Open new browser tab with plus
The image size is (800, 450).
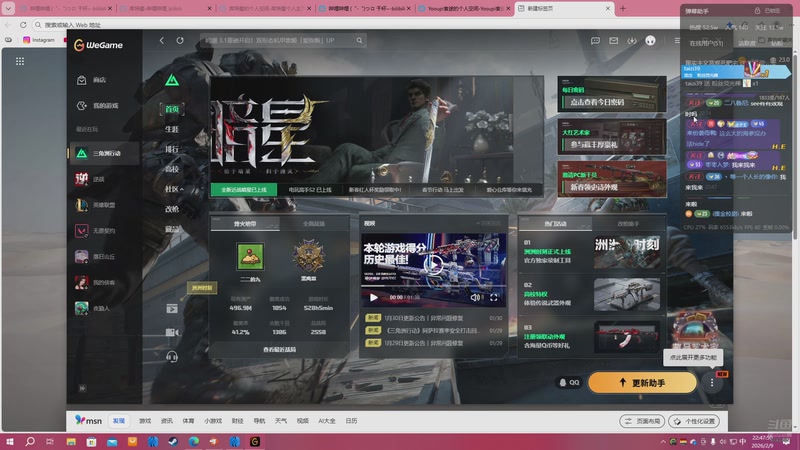pyautogui.click(x=623, y=9)
